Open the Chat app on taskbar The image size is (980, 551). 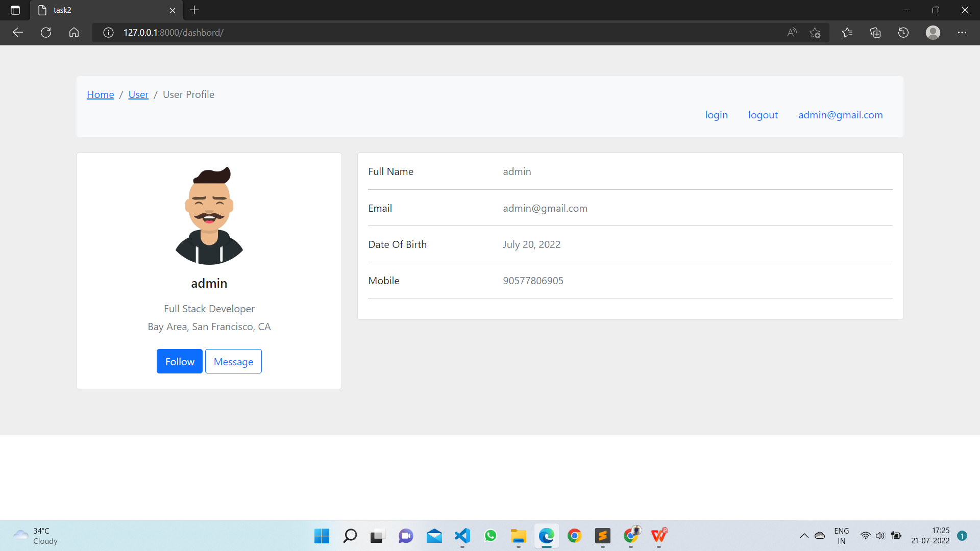(406, 536)
